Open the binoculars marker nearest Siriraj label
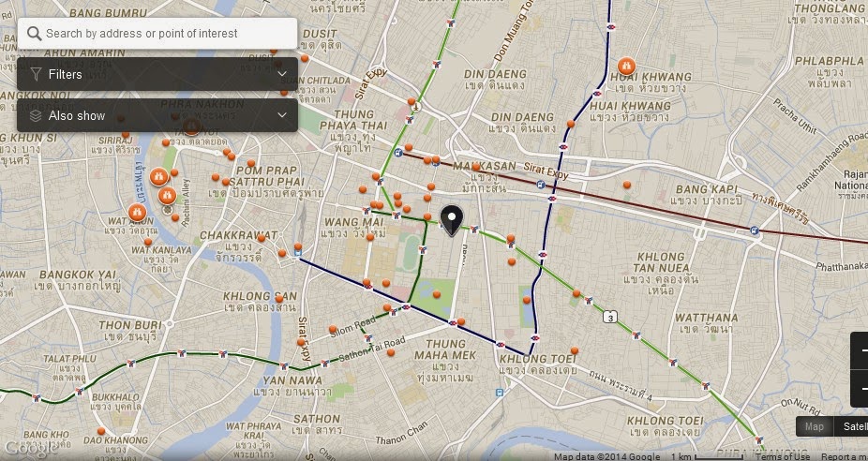Image resolution: width=868 pixels, height=461 pixels. 158,177
